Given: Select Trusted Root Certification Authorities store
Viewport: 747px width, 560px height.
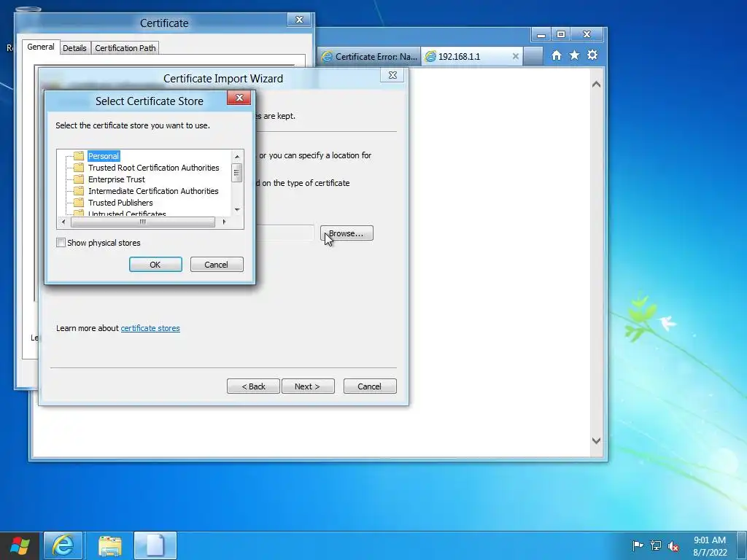Looking at the screenshot, I should pos(153,168).
